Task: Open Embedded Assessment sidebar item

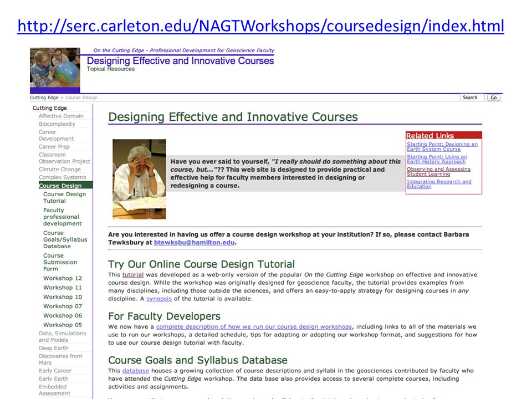Action: 55,390
